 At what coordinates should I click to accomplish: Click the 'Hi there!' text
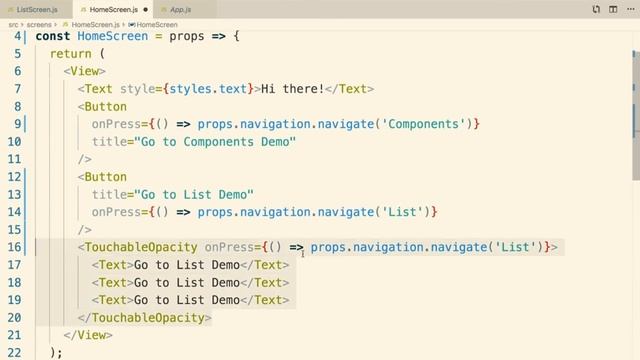pos(292,89)
